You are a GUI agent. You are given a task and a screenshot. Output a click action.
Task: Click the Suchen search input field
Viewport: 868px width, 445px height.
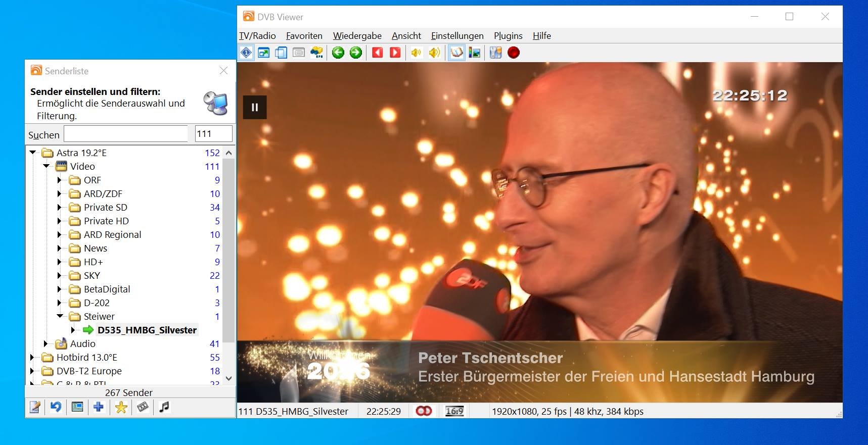click(125, 134)
